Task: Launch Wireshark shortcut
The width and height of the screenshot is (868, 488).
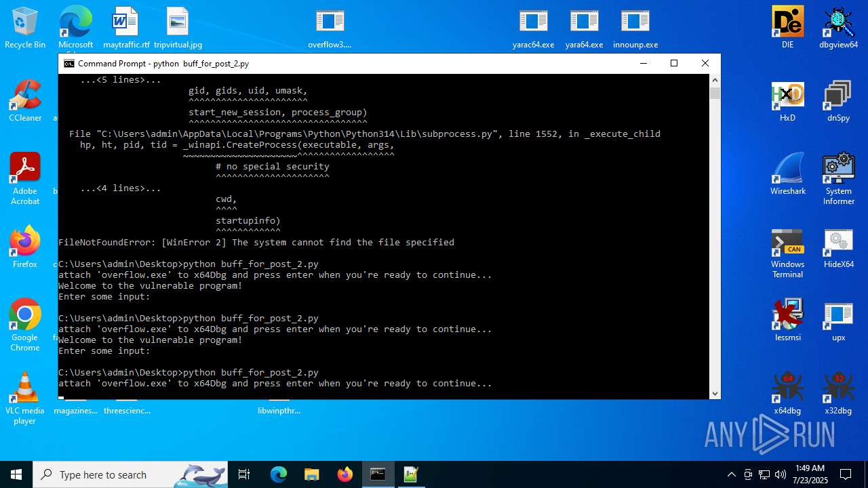Action: point(787,174)
